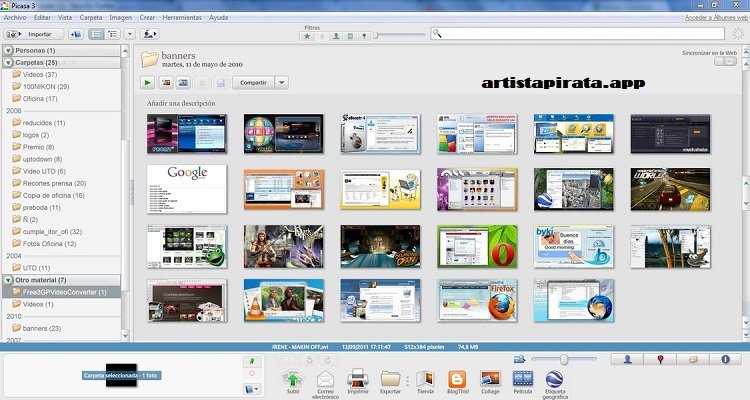Viewport: 750px width, 400px height.
Task: Toggle the videos-only filter icon
Action: tap(350, 36)
